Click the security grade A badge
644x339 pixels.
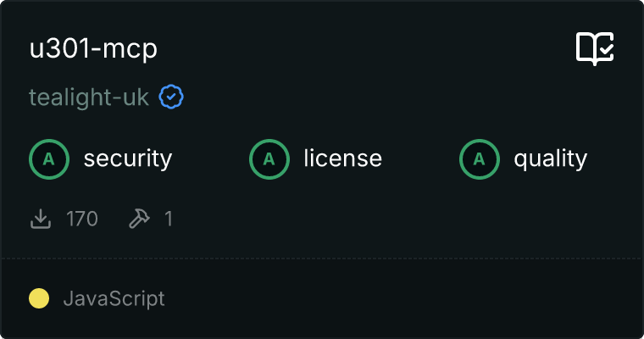(x=49, y=158)
